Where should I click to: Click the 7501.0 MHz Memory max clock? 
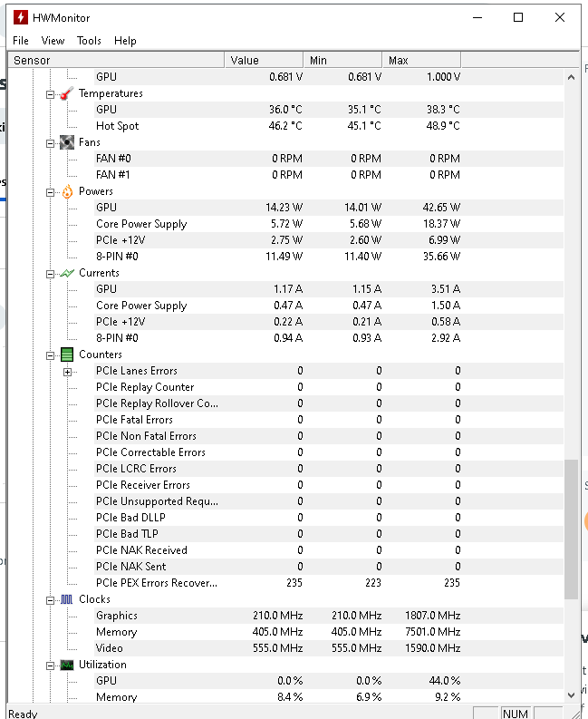click(433, 632)
